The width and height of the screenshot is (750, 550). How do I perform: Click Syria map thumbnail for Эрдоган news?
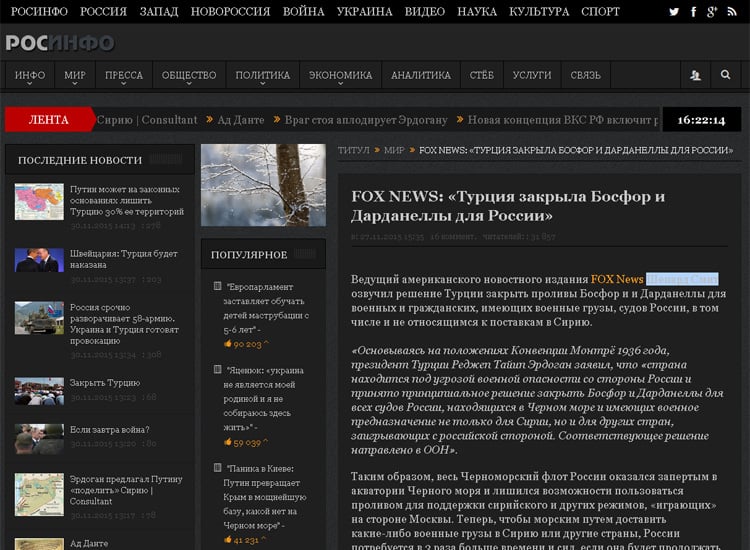coord(39,495)
